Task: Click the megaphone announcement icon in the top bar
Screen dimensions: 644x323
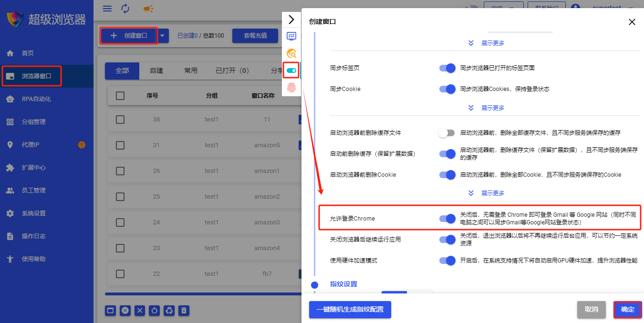Action: point(148,9)
